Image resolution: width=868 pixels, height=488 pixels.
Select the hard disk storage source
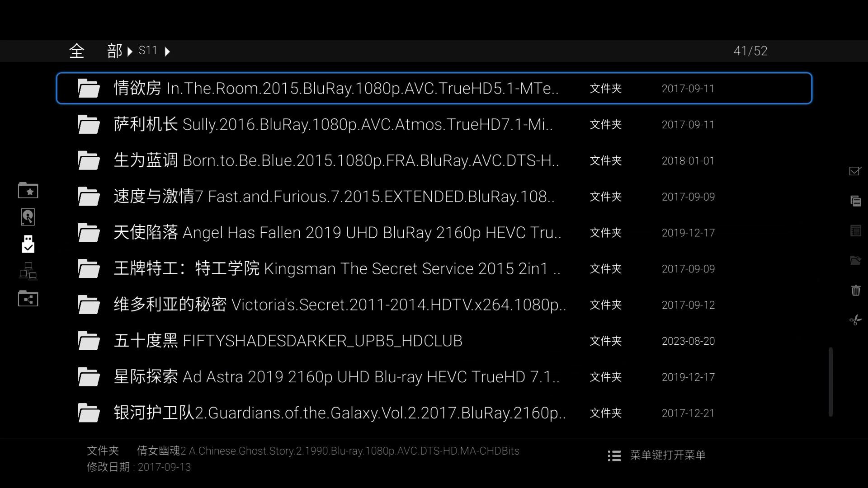pyautogui.click(x=28, y=217)
